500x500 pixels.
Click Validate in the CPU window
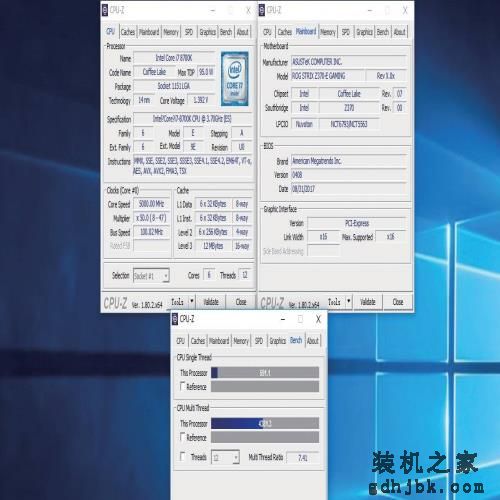[x=211, y=302]
